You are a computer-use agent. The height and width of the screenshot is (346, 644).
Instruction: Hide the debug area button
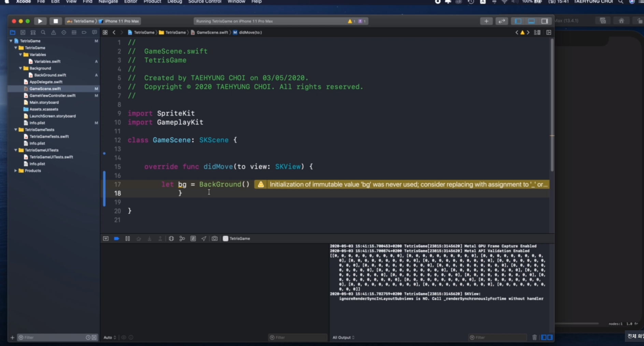click(106, 239)
